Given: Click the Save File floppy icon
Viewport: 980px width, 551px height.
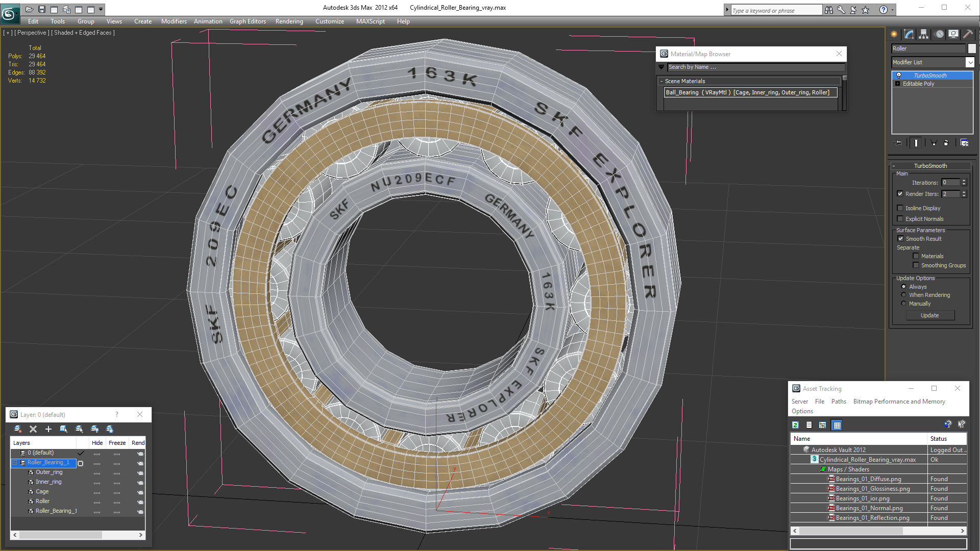Looking at the screenshot, I should tap(42, 9).
